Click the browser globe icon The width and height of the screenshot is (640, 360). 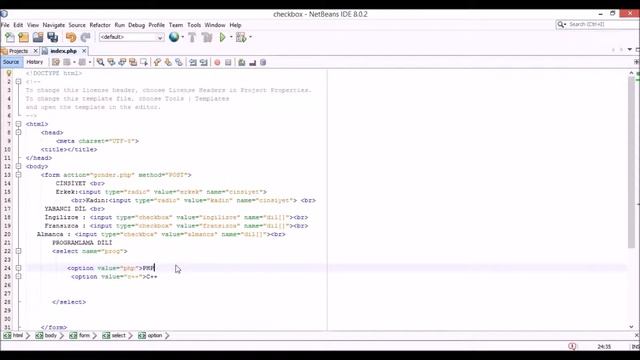point(174,37)
